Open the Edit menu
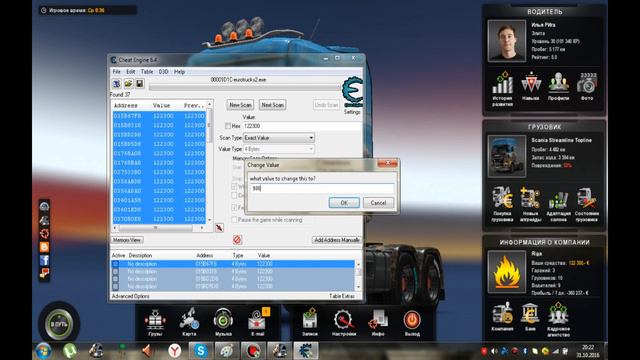 [x=131, y=72]
